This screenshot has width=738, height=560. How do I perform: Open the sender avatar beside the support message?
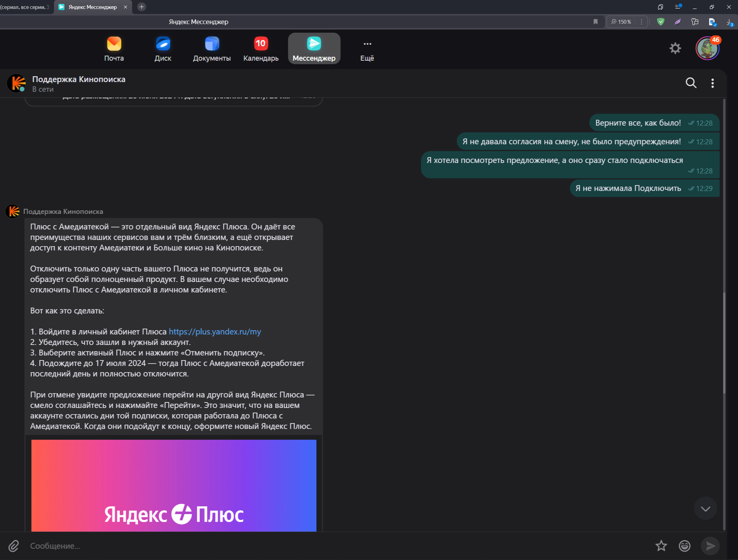(12, 212)
